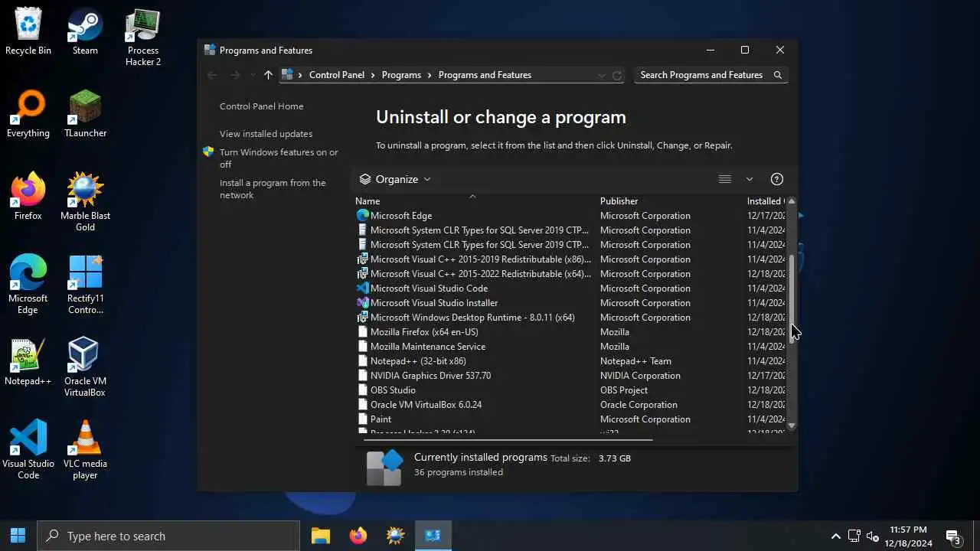Open the Recycle Bin desktop icon

coord(28,31)
